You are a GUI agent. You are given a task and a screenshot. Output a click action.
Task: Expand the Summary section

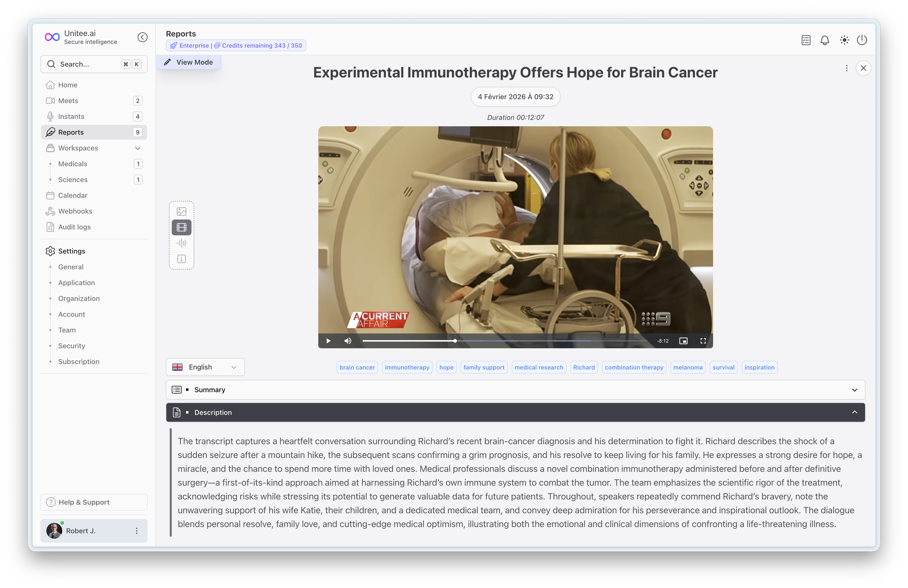coord(515,390)
